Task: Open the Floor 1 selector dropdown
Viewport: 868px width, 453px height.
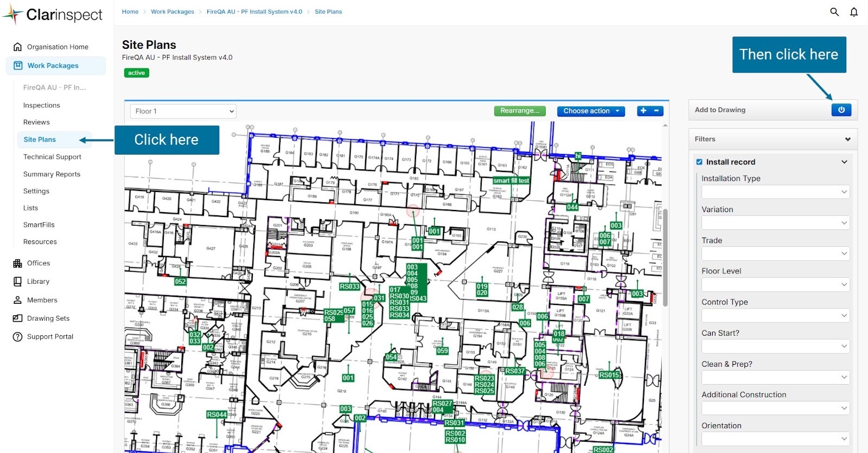Action: pos(183,111)
